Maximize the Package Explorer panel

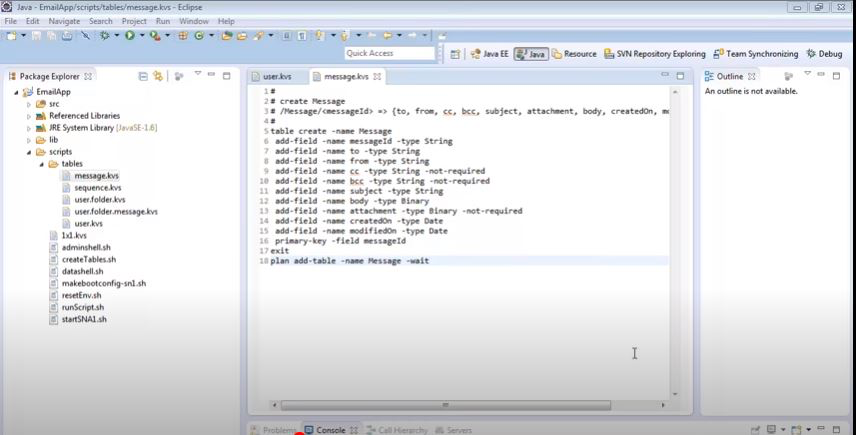(227, 76)
